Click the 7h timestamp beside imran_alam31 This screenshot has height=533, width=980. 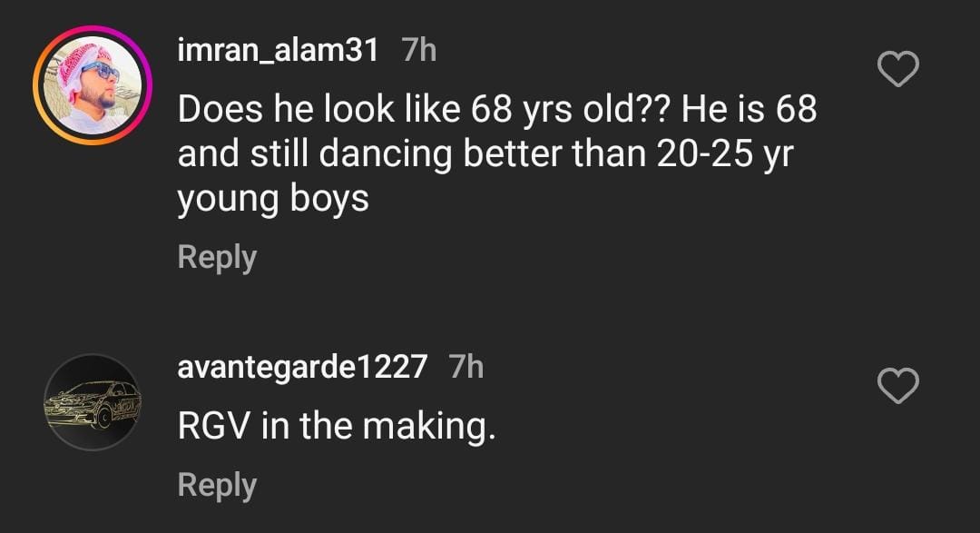click(x=418, y=50)
